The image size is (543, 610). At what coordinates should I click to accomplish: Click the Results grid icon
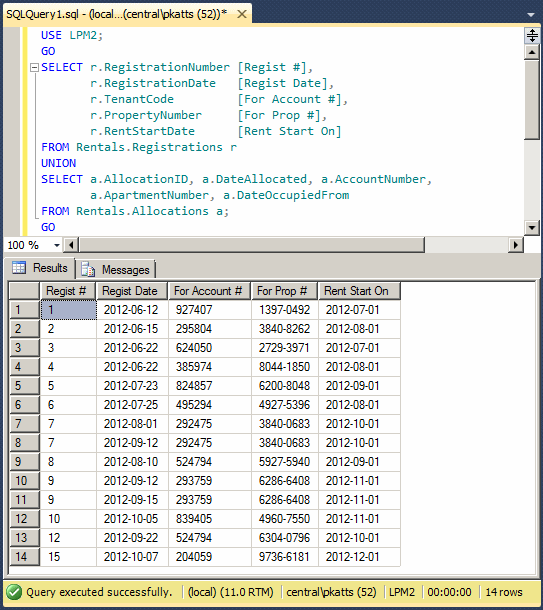[x=19, y=268]
